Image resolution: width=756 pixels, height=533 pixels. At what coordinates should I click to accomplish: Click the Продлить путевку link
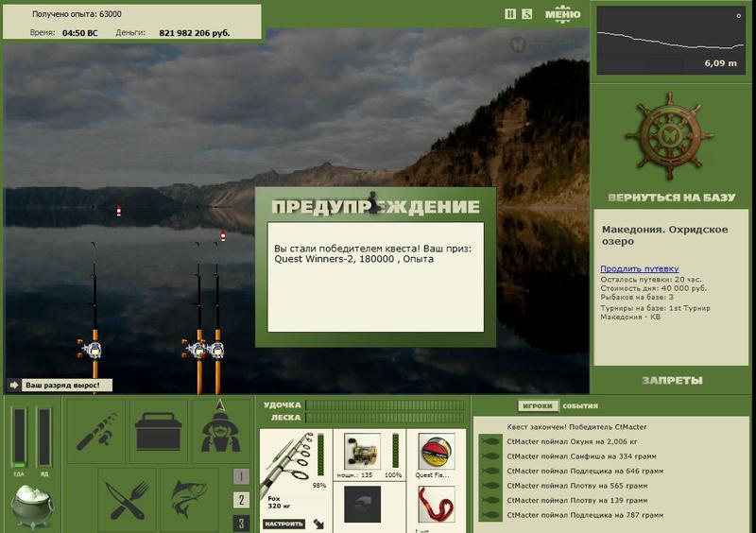[x=640, y=268]
